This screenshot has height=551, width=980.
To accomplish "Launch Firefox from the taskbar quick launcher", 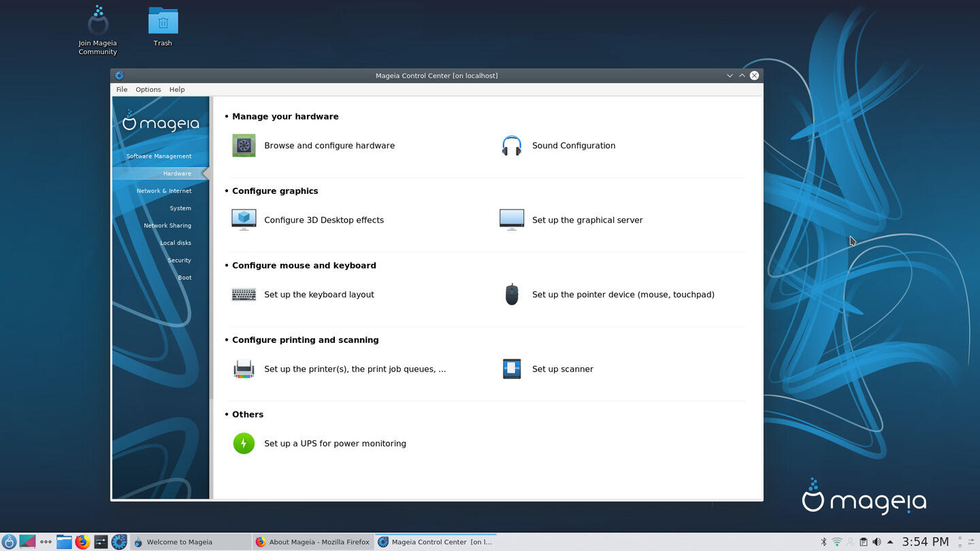I will (82, 541).
